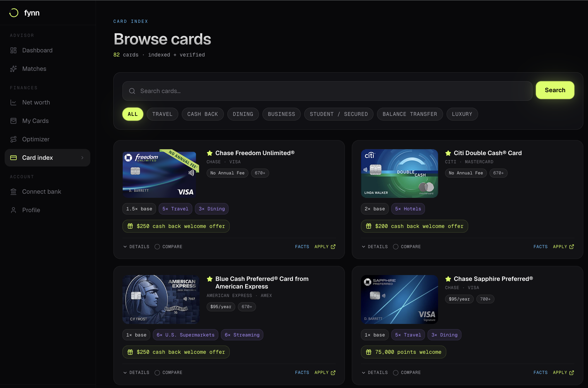Screen dimensions: 588x388
Task: Click the Net worth chart icon
Action: pos(13,102)
